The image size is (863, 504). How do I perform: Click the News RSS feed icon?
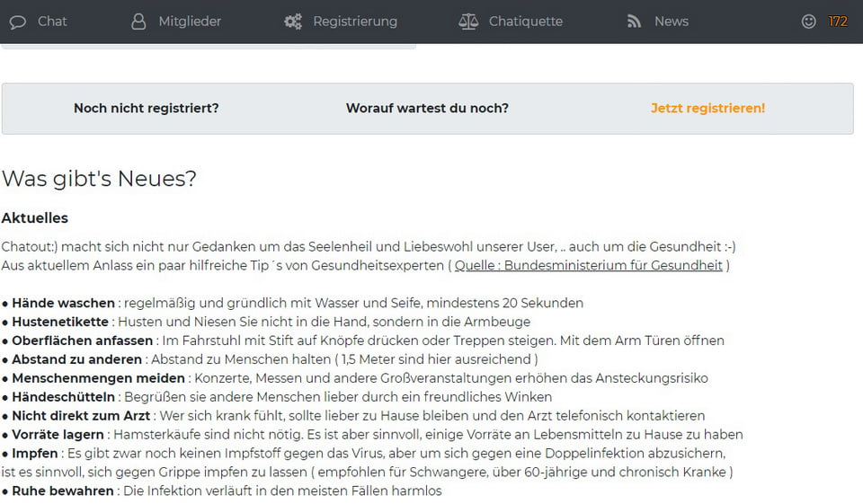tap(635, 22)
